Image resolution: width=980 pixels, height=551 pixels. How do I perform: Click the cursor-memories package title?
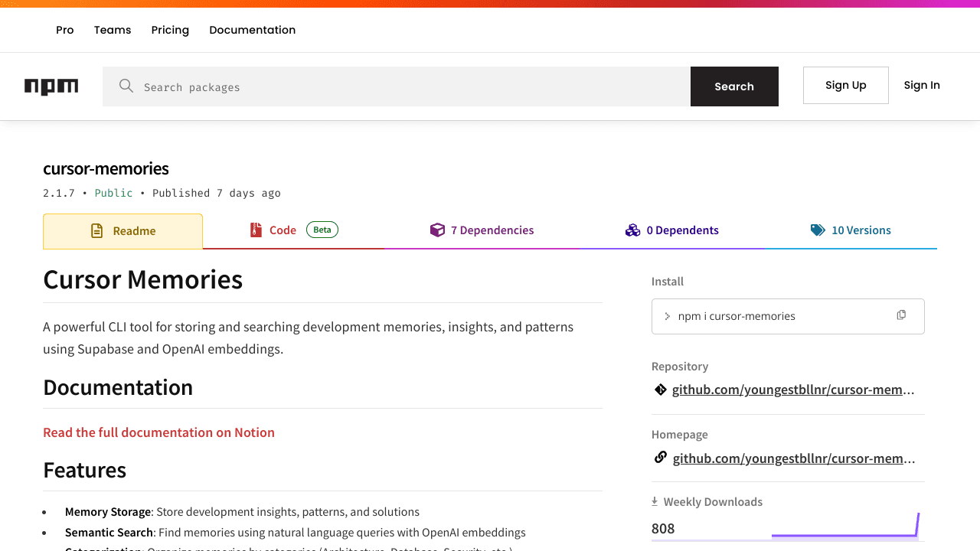point(106,168)
